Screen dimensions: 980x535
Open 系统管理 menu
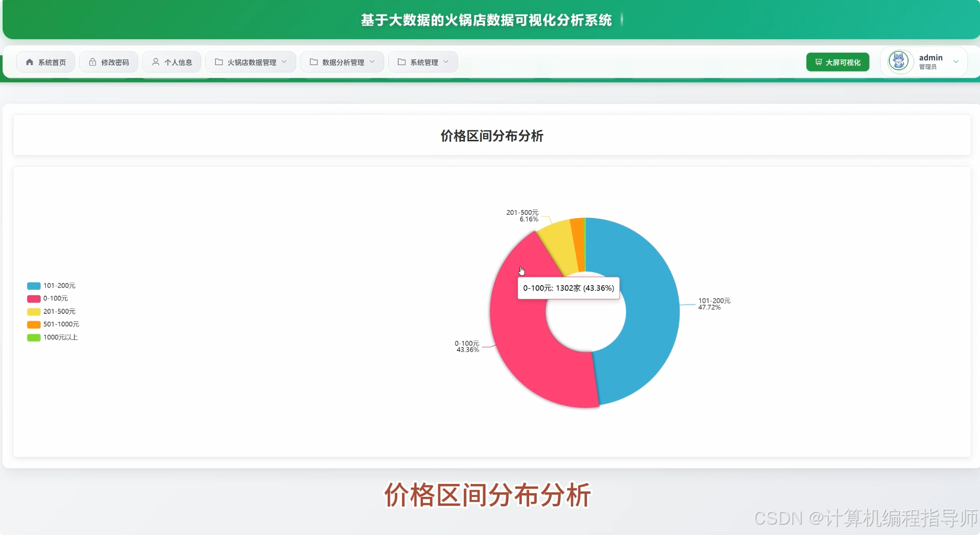tap(423, 62)
